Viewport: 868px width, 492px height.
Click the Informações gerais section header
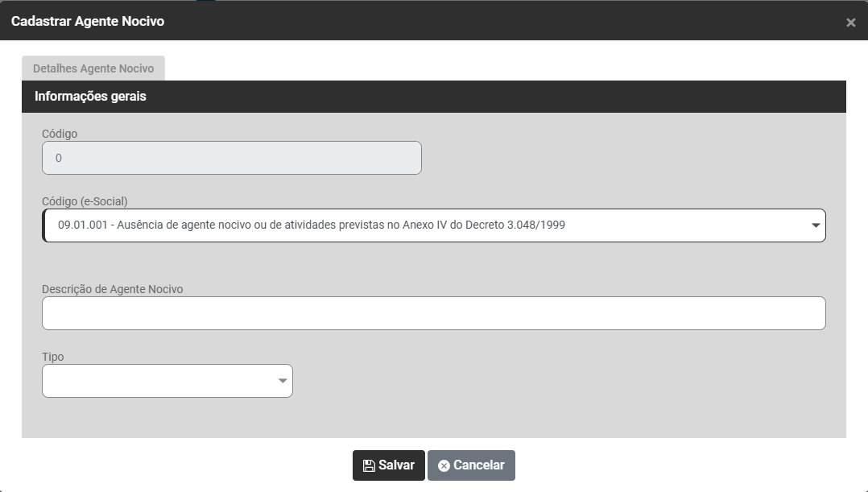point(90,97)
